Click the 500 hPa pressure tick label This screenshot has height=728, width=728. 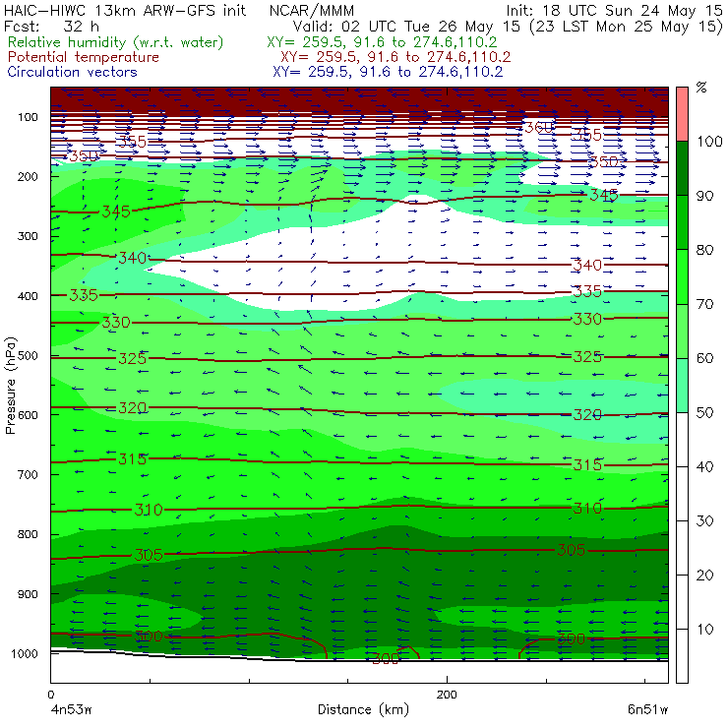tap(28, 355)
